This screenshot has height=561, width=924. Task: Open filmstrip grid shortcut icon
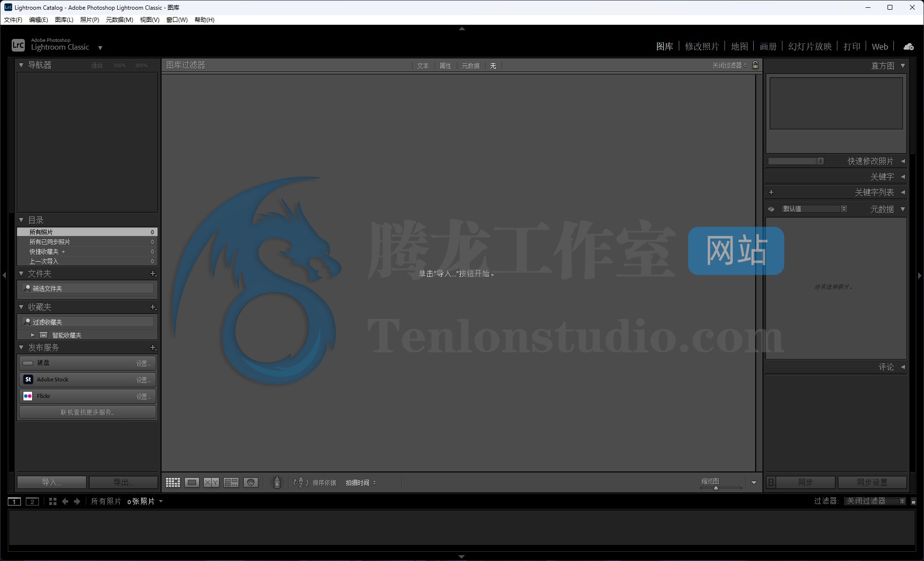click(x=53, y=502)
